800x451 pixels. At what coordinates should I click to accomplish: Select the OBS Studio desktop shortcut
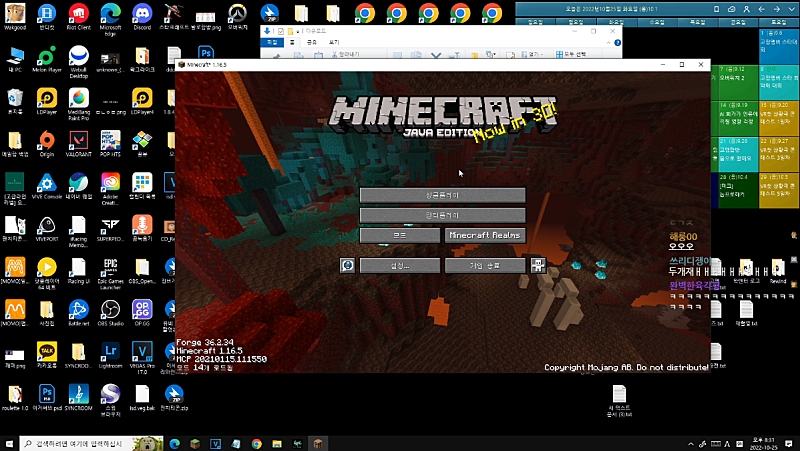[110, 313]
